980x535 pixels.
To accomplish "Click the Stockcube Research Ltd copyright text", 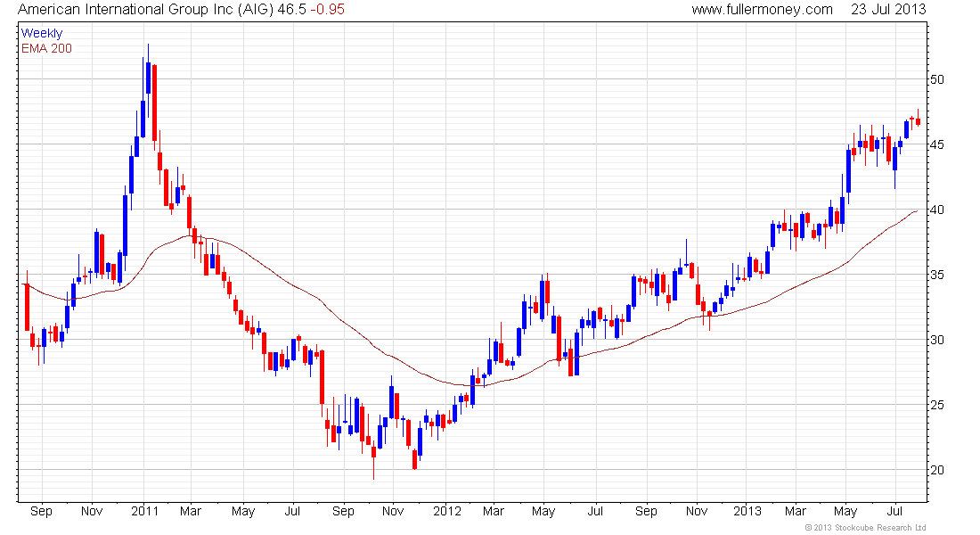I will point(866,528).
